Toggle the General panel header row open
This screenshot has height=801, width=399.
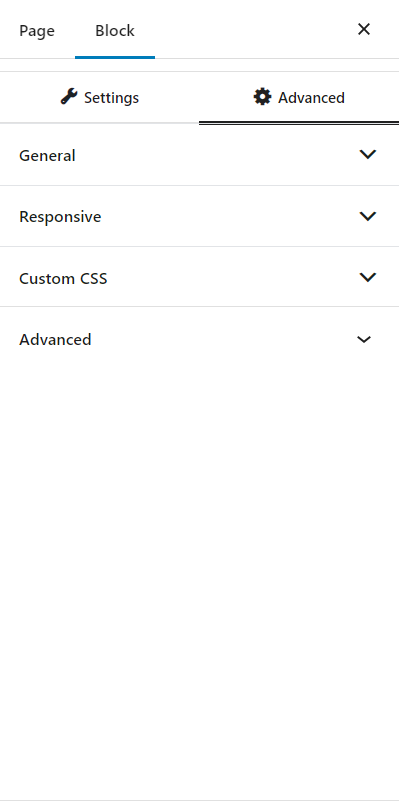click(199, 155)
